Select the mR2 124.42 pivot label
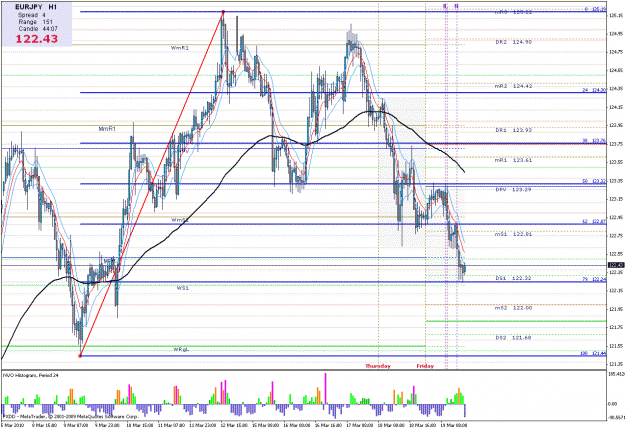 (x=513, y=86)
